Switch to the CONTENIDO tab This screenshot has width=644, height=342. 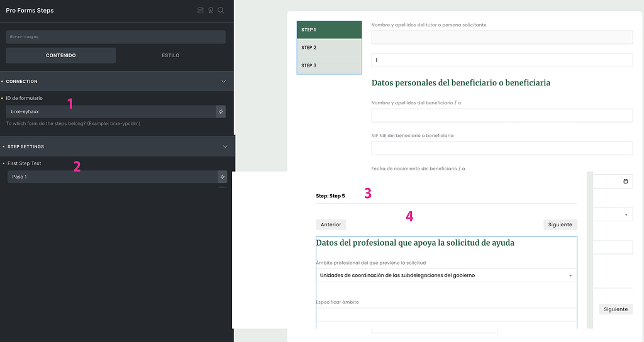61,55
